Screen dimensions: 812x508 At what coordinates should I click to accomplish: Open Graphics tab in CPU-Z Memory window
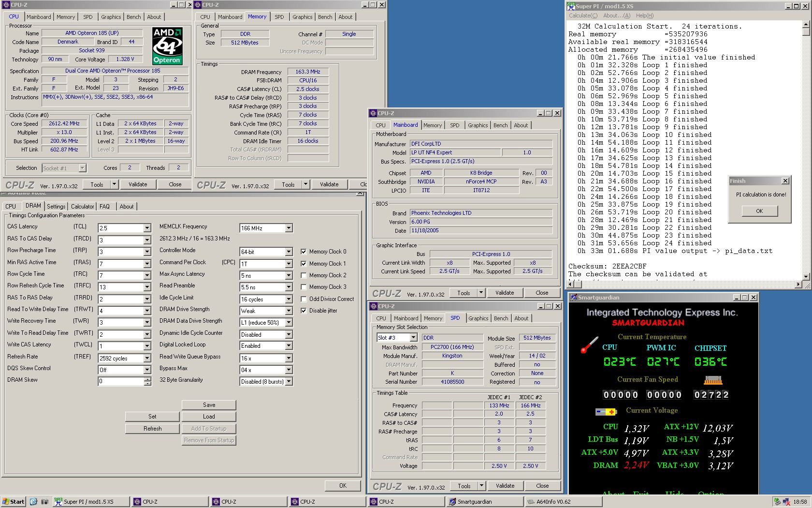[303, 17]
